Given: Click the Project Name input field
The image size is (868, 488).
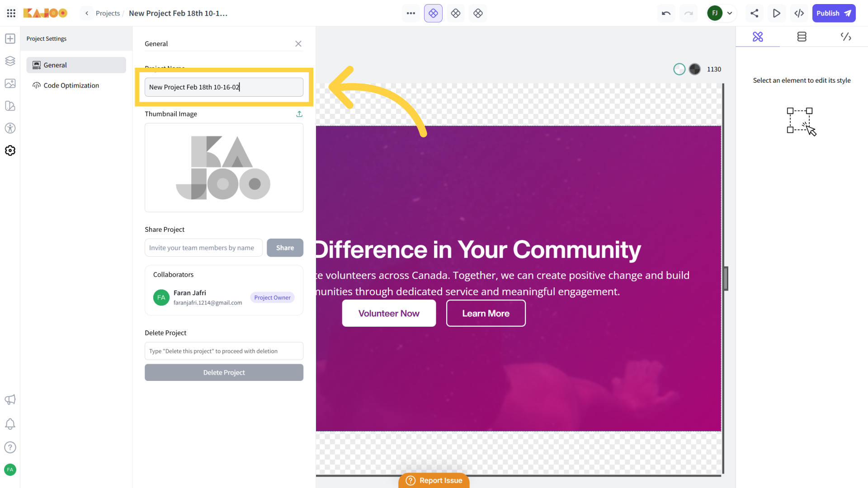Looking at the screenshot, I should click(224, 87).
